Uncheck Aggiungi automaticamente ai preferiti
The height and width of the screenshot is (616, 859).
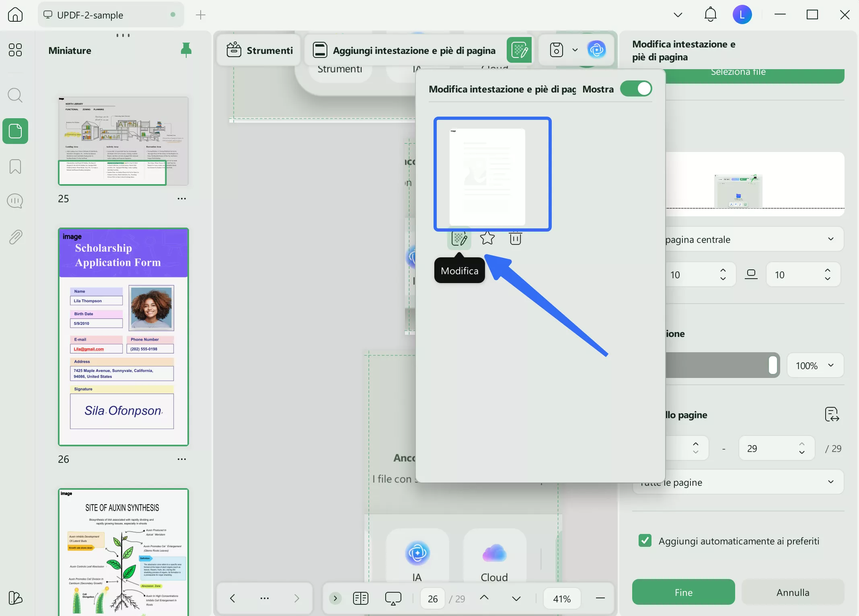click(645, 541)
